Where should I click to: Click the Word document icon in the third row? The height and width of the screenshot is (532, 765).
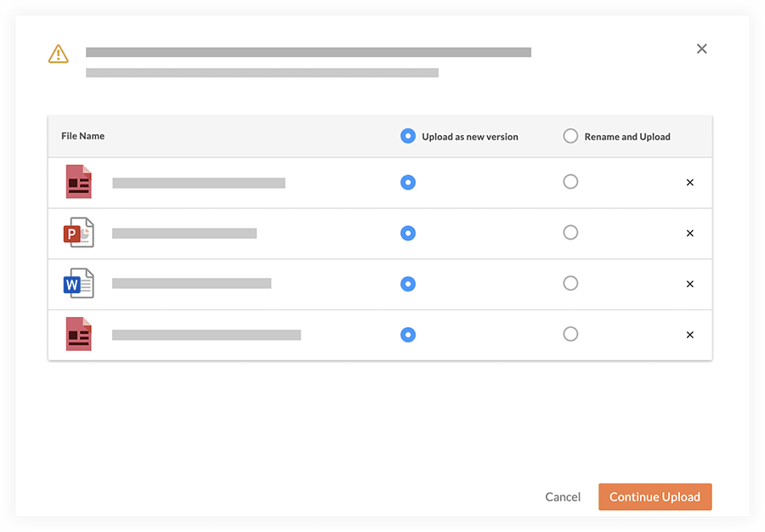click(x=78, y=284)
